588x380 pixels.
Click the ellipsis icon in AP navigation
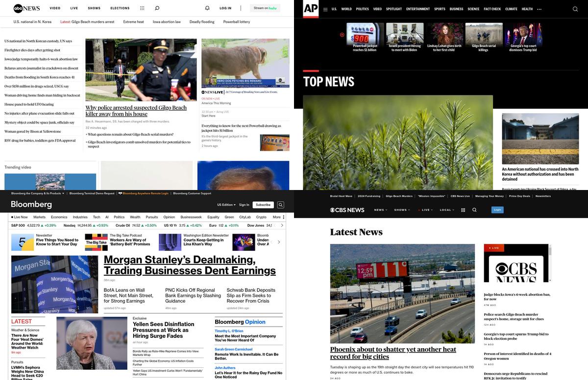(x=539, y=9)
